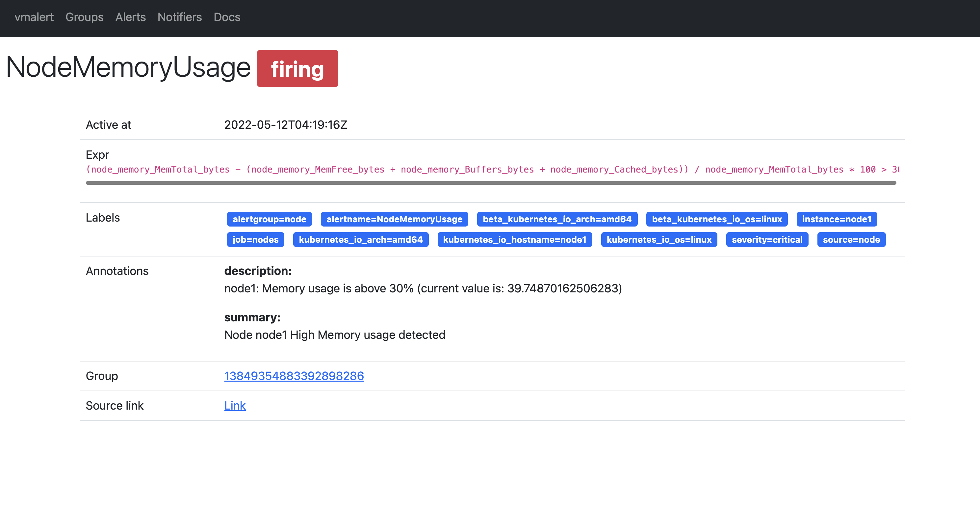Click the source=node label badge
This screenshot has height=513, width=980.
pyautogui.click(x=851, y=240)
